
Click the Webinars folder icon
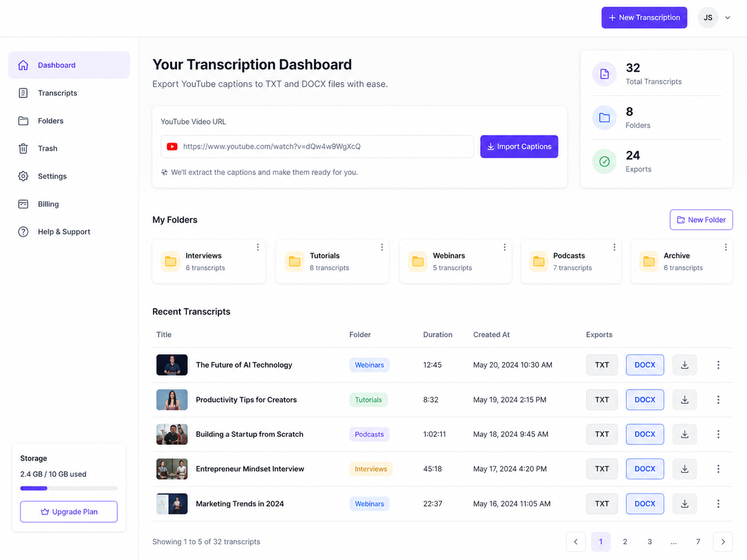click(x=418, y=261)
